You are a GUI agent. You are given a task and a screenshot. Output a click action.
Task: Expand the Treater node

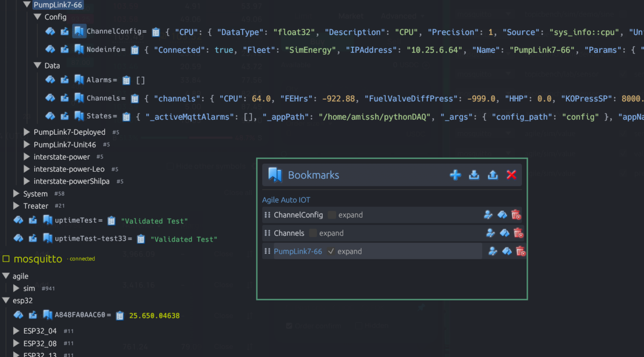[x=16, y=206]
